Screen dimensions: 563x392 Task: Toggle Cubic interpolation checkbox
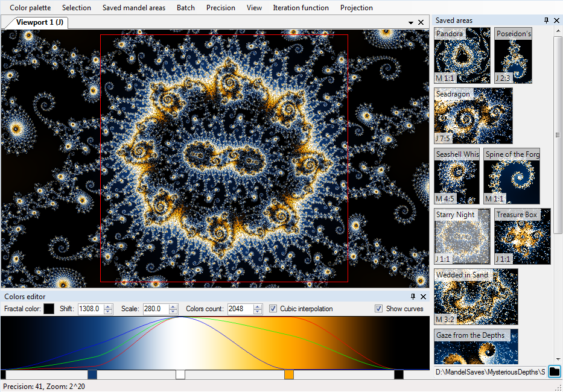(x=273, y=309)
